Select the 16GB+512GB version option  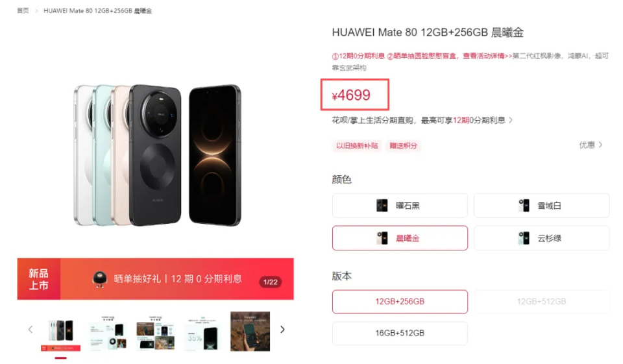400,333
